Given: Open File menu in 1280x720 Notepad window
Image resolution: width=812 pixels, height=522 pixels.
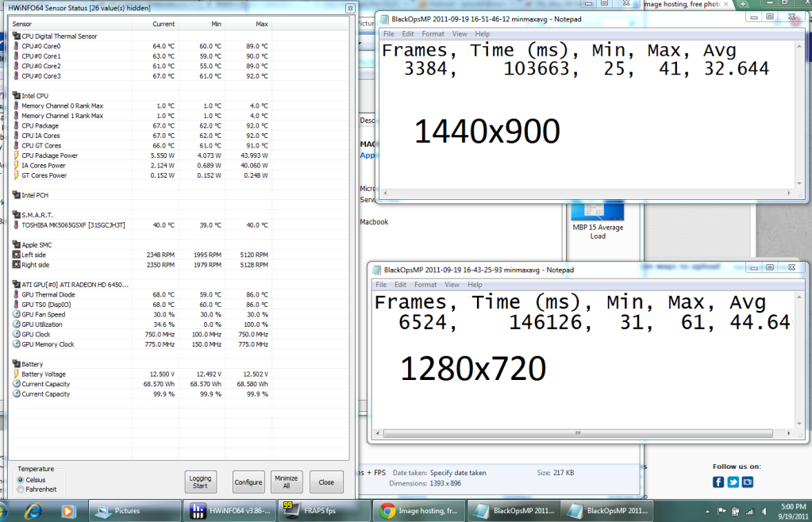Looking at the screenshot, I should pos(381,285).
